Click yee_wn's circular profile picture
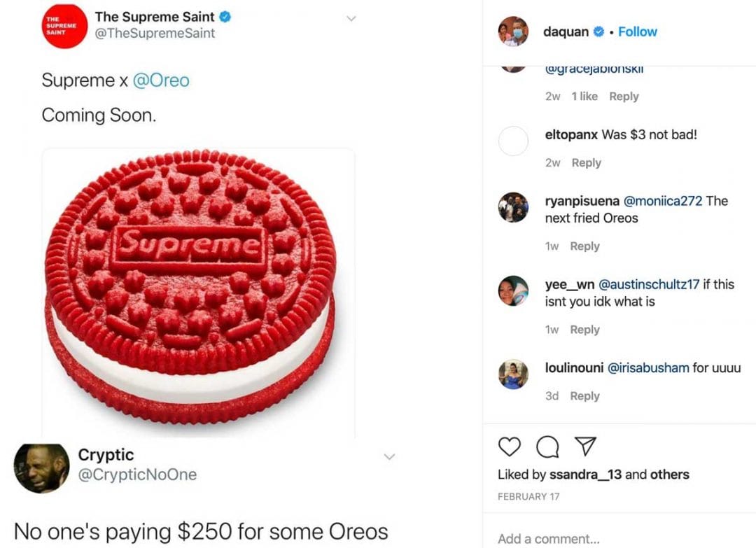Image resolution: width=756 pixels, height=548 pixels. point(512,290)
